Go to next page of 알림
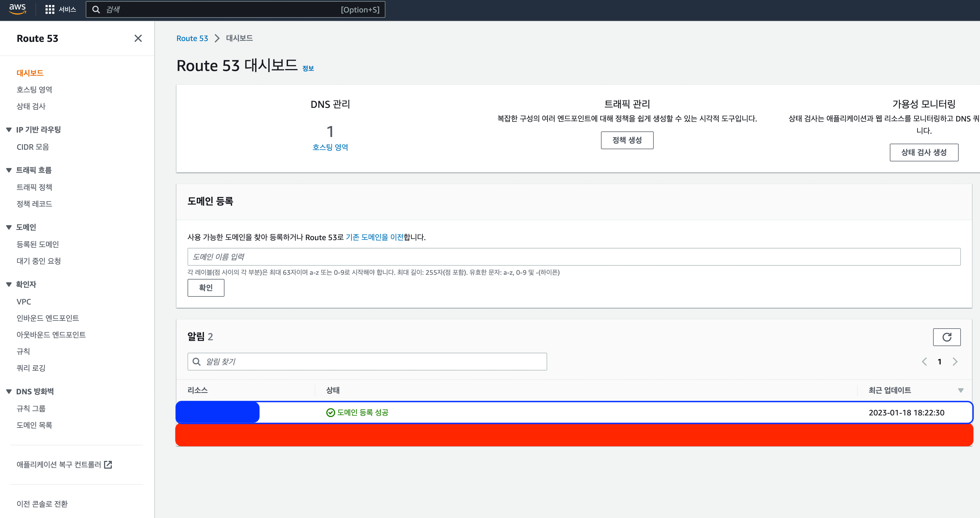This screenshot has width=980, height=518. (x=954, y=362)
